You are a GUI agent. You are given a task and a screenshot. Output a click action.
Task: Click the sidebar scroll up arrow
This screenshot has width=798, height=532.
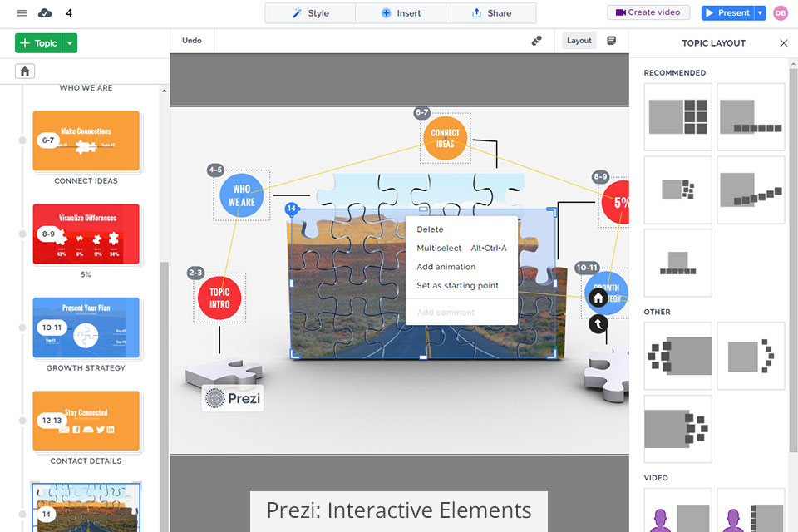point(164,91)
